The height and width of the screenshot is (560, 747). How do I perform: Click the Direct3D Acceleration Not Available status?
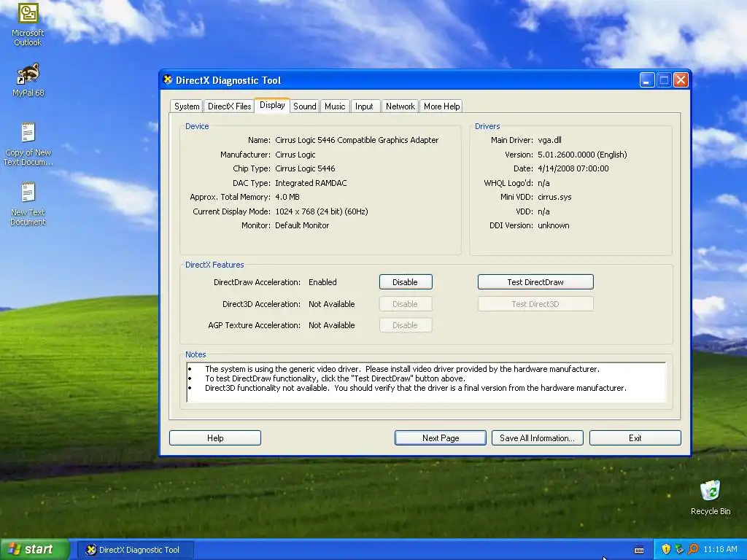(x=332, y=304)
